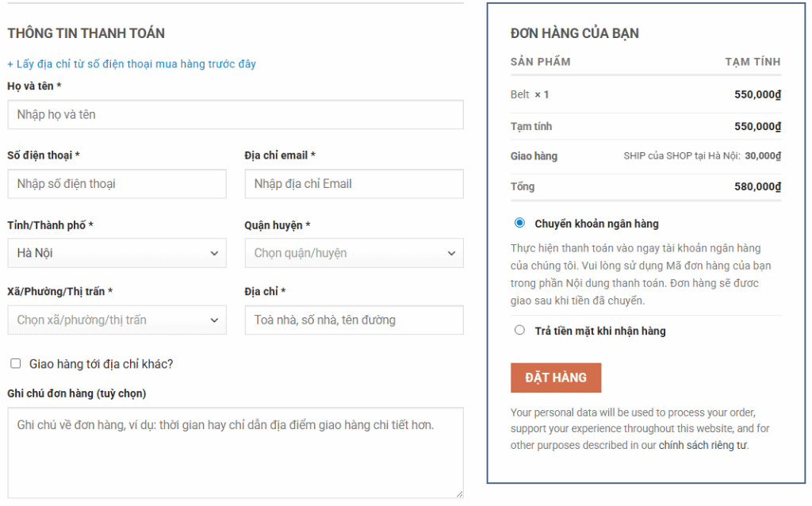
Task: Choose 'Trả tiền mặt khi nhận hàng' radio
Action: 519,330
